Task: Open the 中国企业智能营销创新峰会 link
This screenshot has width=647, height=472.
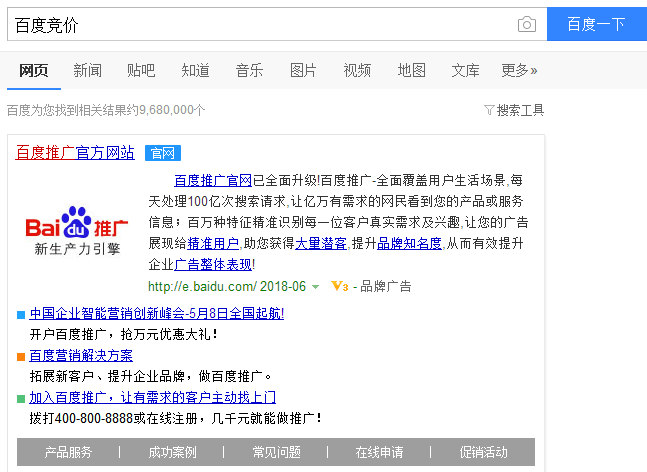Action: pos(157,313)
